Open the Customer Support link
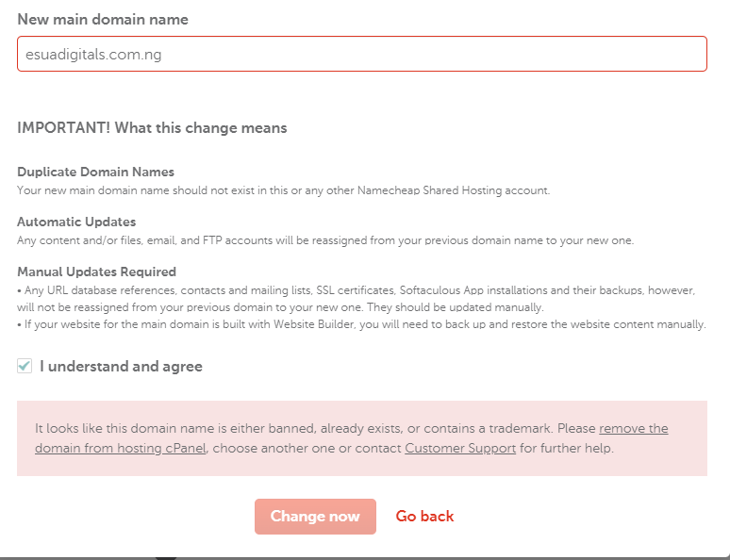This screenshot has height=560, width=730. coord(460,448)
